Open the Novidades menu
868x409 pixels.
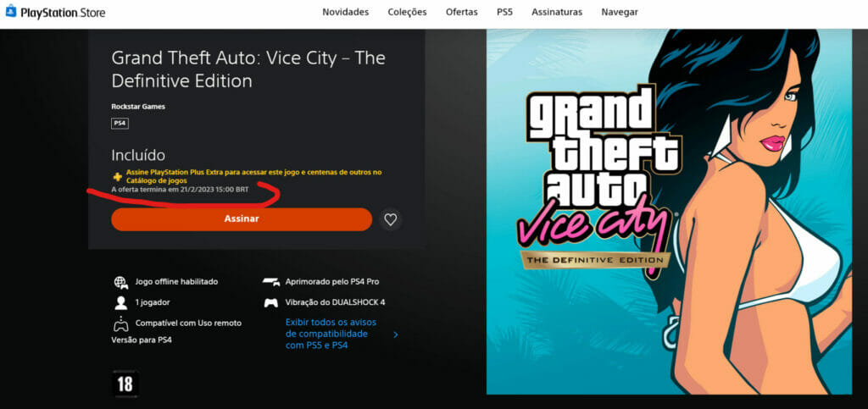346,12
